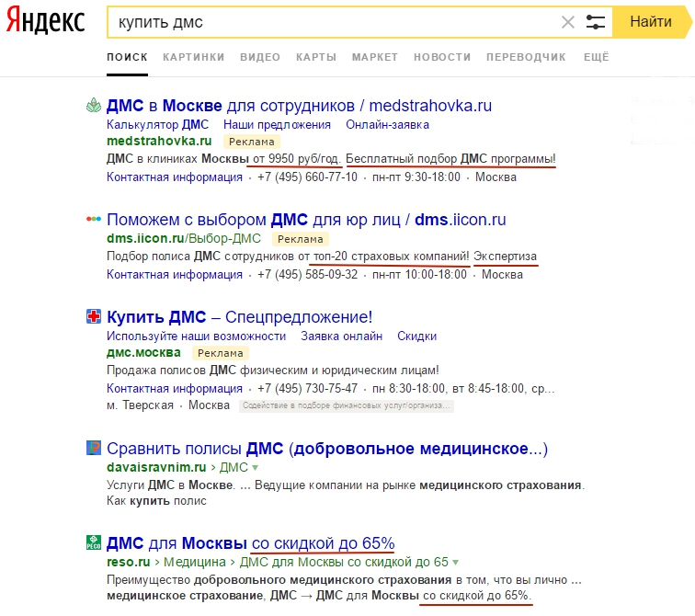The width and height of the screenshot is (695, 616).
Task: Click Реклама badge beside дмс.москва
Action: (221, 353)
